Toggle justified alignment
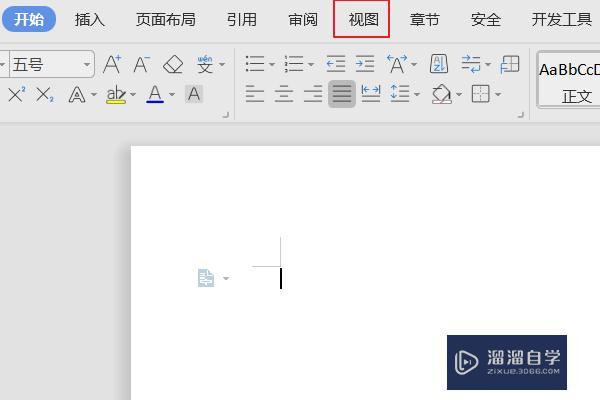Screen dimensions: 600x400 (x=342, y=94)
